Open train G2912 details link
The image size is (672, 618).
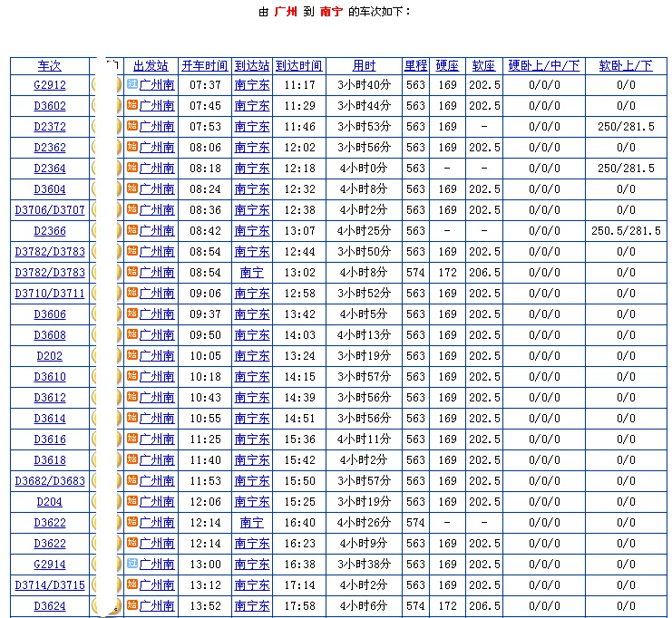tap(50, 85)
